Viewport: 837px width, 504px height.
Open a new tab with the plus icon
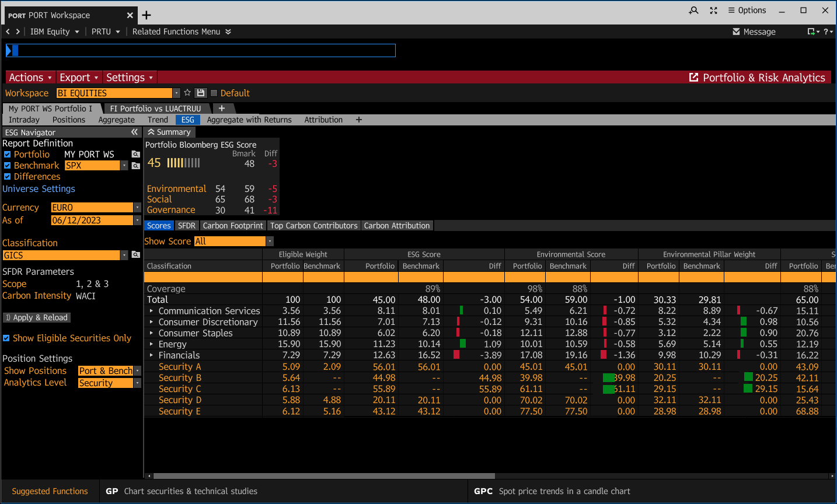pos(147,15)
